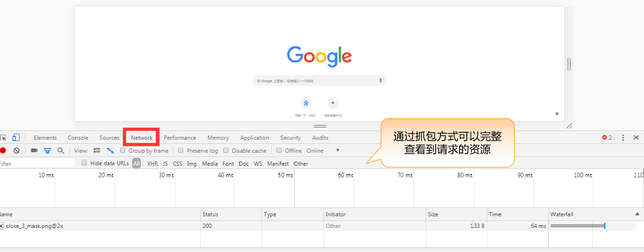This screenshot has width=644, height=252.
Task: Filter requests by Other type
Action: pyautogui.click(x=301, y=163)
